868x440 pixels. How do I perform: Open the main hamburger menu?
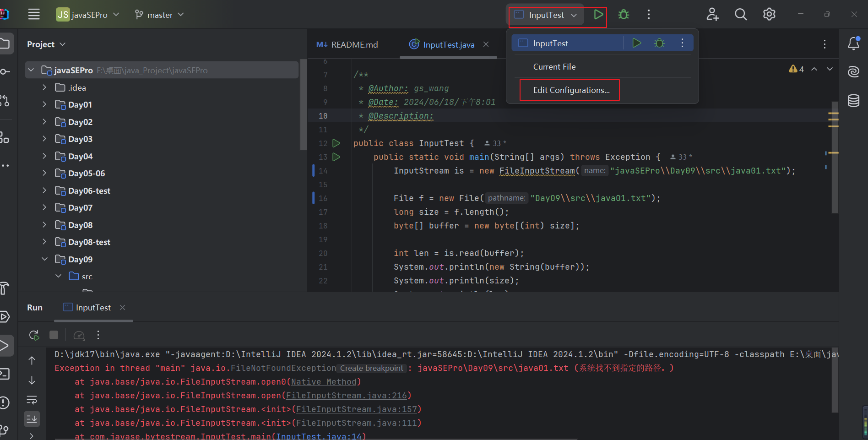[x=34, y=14]
